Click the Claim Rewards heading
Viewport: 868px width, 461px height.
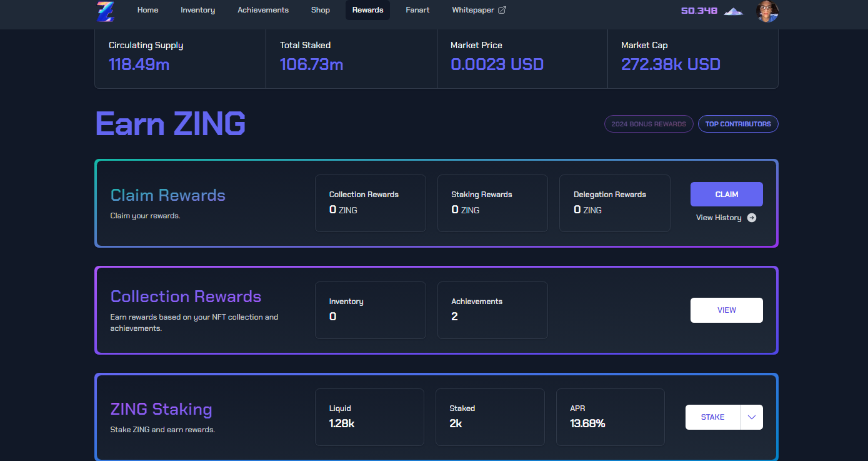coord(168,195)
